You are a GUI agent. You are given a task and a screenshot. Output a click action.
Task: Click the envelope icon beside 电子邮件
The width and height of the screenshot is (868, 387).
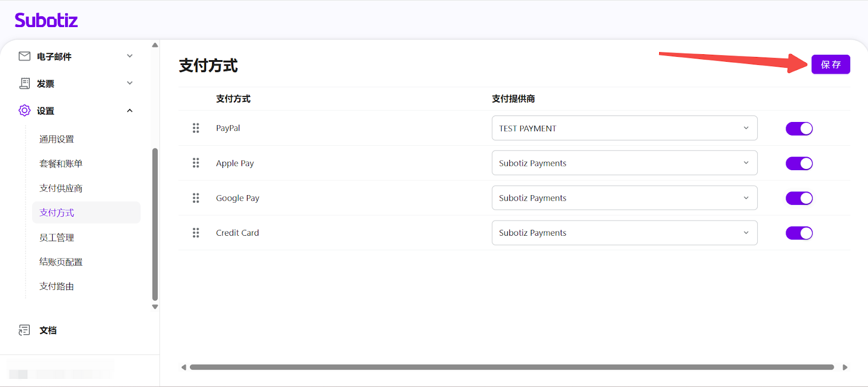click(24, 56)
